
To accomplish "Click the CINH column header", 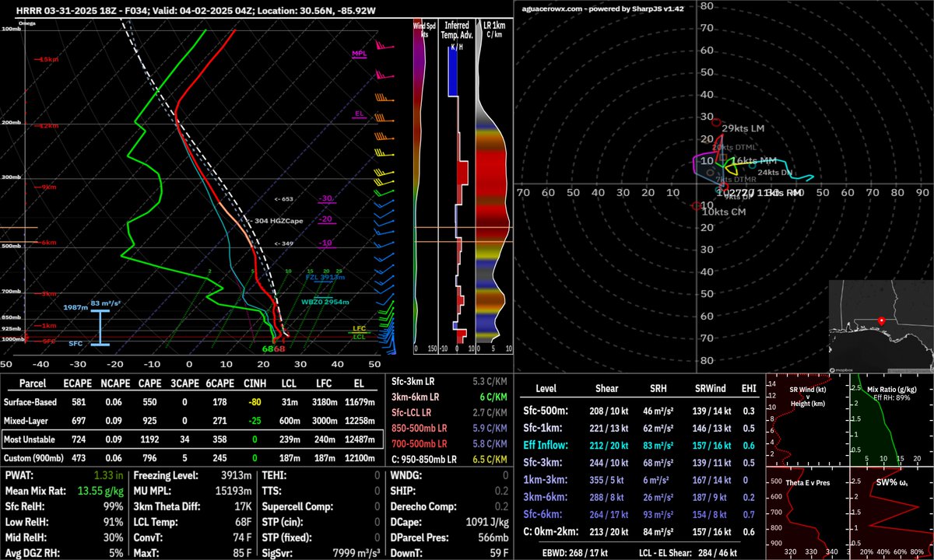I will (x=255, y=384).
